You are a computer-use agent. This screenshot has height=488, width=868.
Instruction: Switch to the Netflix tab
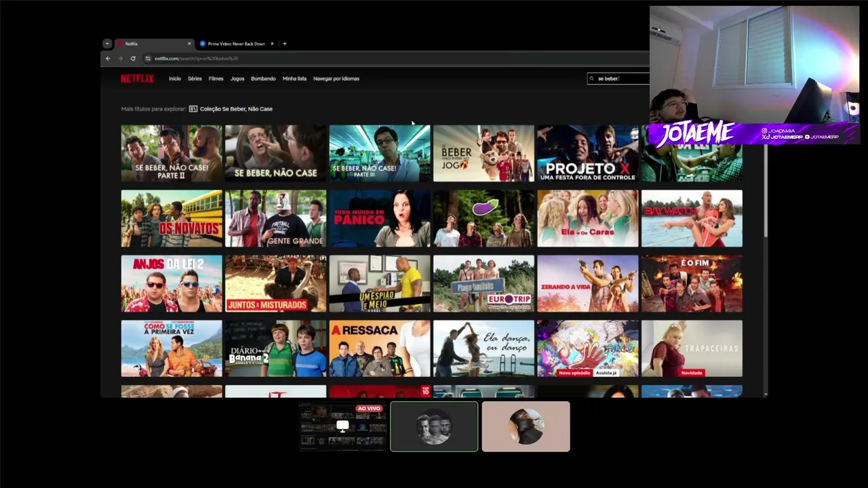click(154, 43)
